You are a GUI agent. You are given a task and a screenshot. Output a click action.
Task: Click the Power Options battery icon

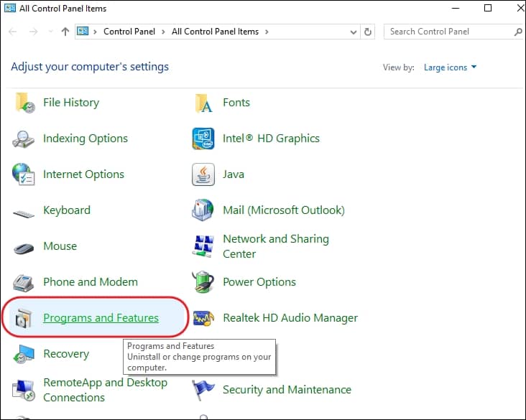pos(203,282)
